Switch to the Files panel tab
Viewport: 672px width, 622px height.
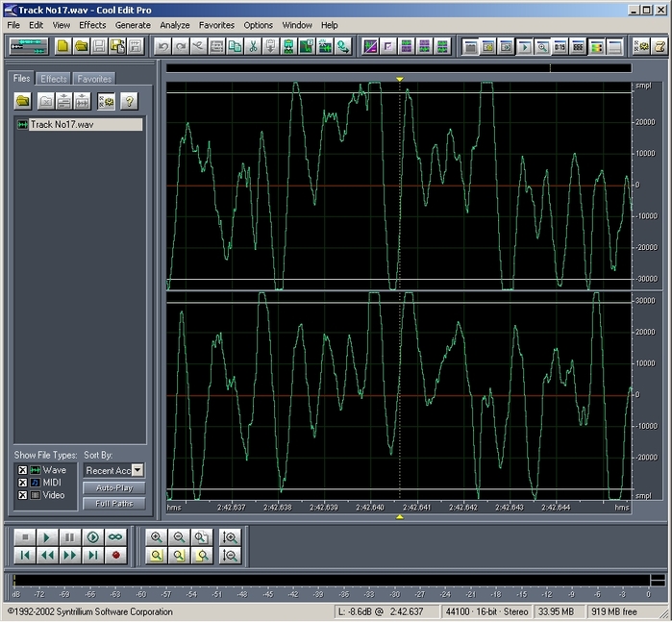point(21,79)
